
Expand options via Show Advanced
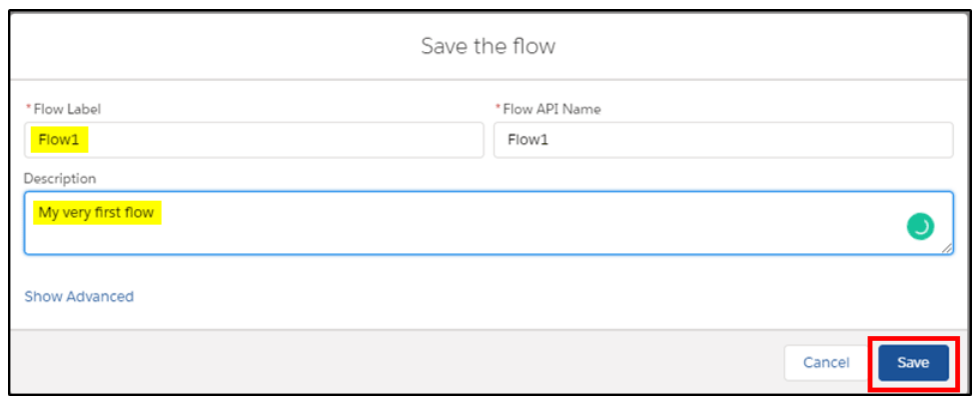tap(79, 296)
